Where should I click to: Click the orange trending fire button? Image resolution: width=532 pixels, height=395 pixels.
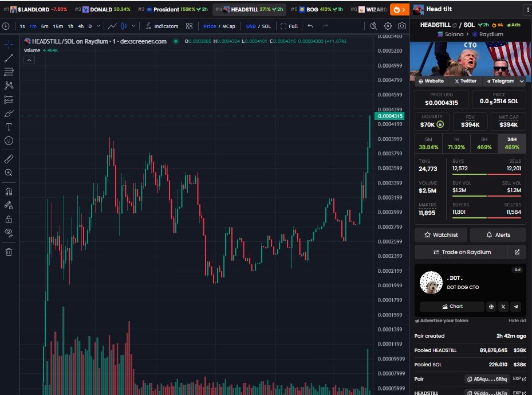399,10
